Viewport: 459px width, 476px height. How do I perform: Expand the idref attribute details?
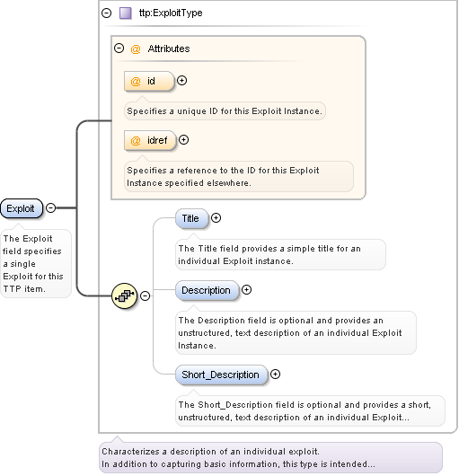pyautogui.click(x=183, y=139)
